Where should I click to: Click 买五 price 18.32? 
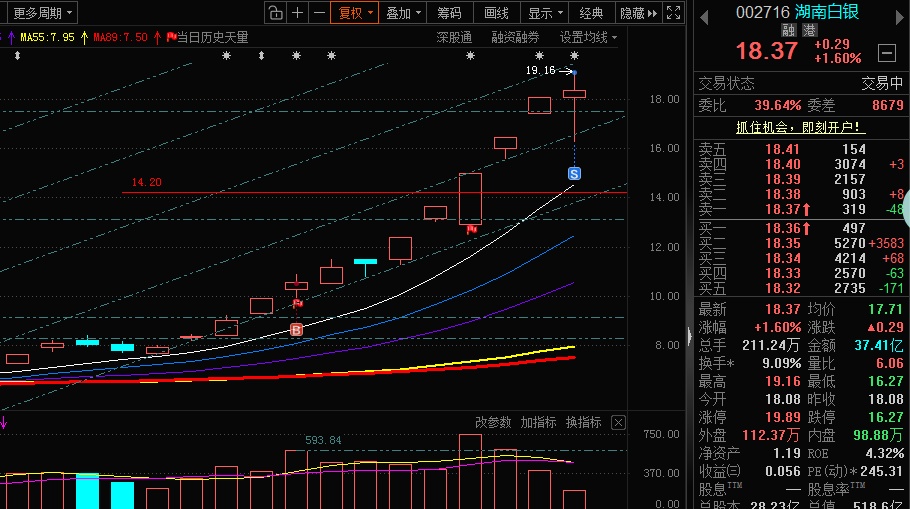pos(782,288)
